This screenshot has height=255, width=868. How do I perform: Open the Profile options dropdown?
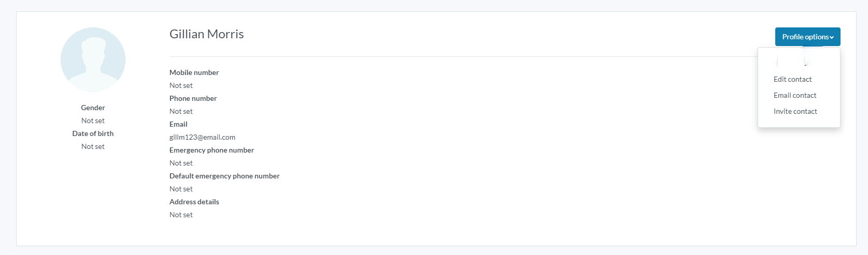(807, 37)
